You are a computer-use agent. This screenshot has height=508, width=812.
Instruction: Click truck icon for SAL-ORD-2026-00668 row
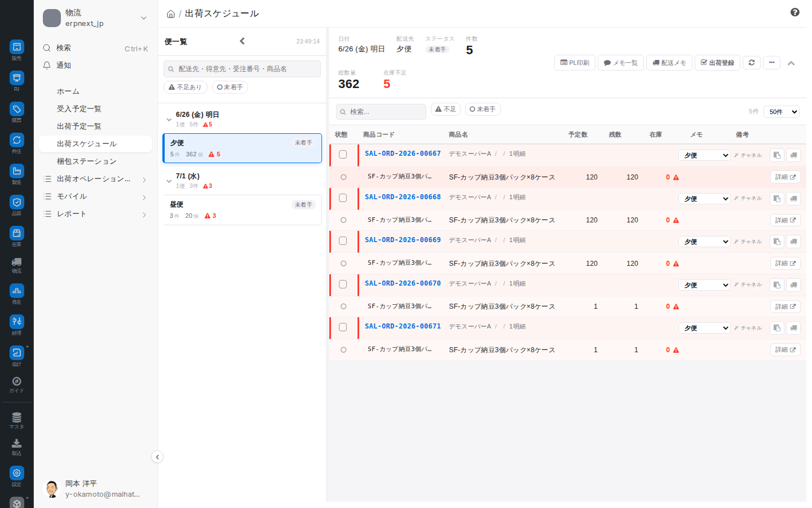point(793,199)
